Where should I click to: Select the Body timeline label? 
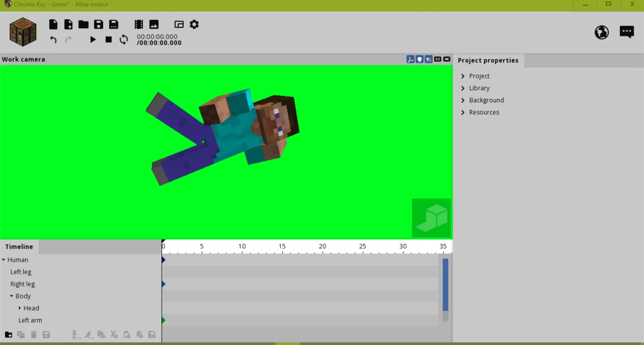point(23,296)
